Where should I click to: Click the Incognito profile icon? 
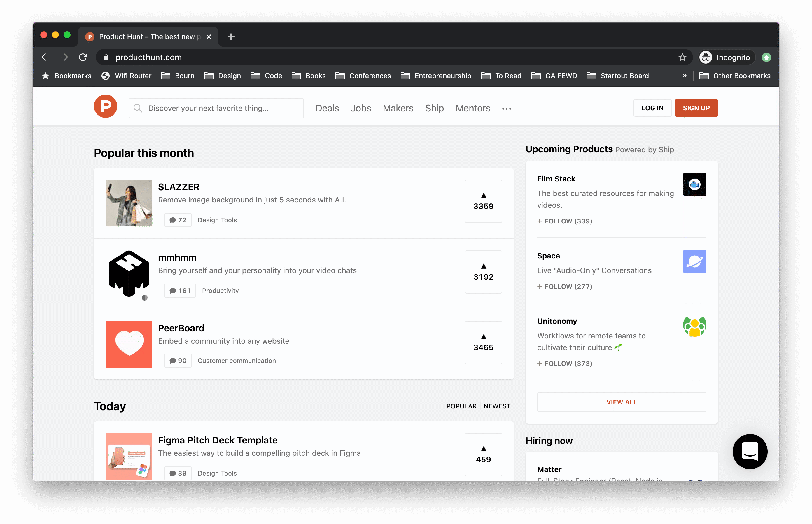pos(706,57)
